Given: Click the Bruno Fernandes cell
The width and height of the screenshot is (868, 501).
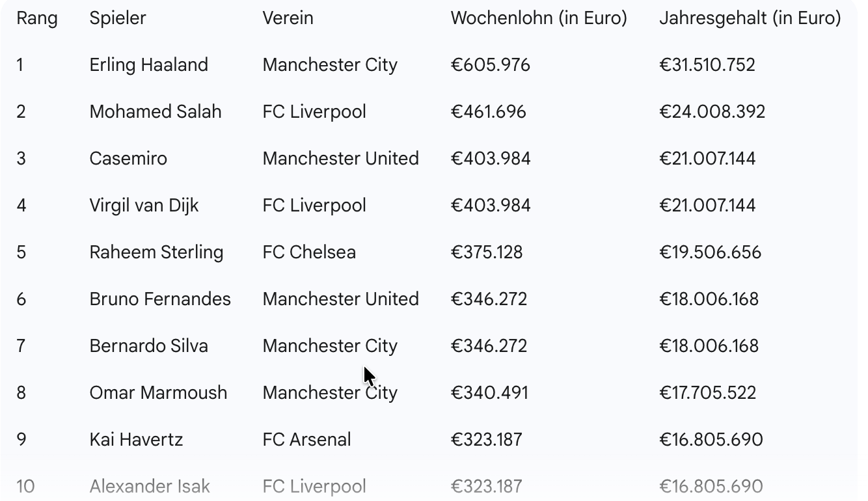Looking at the screenshot, I should point(160,299).
